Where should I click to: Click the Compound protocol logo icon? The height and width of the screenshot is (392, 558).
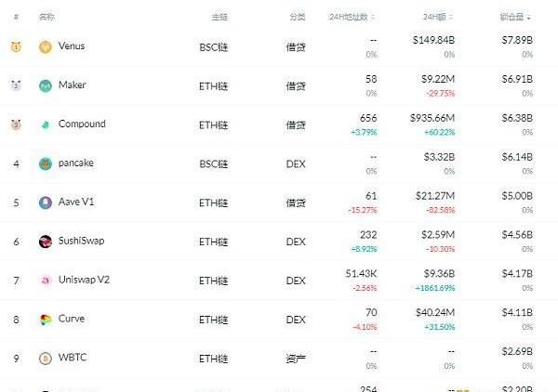click(46, 124)
